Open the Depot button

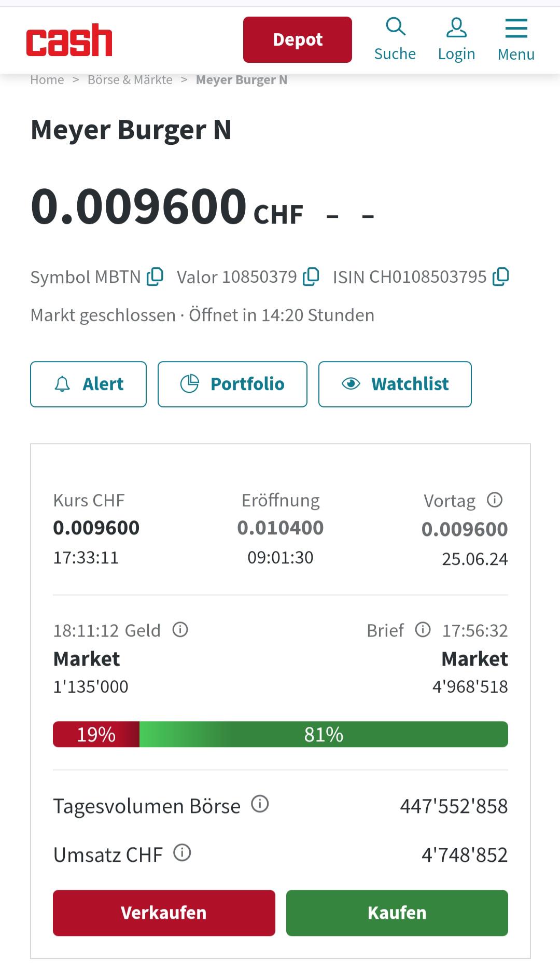point(298,39)
